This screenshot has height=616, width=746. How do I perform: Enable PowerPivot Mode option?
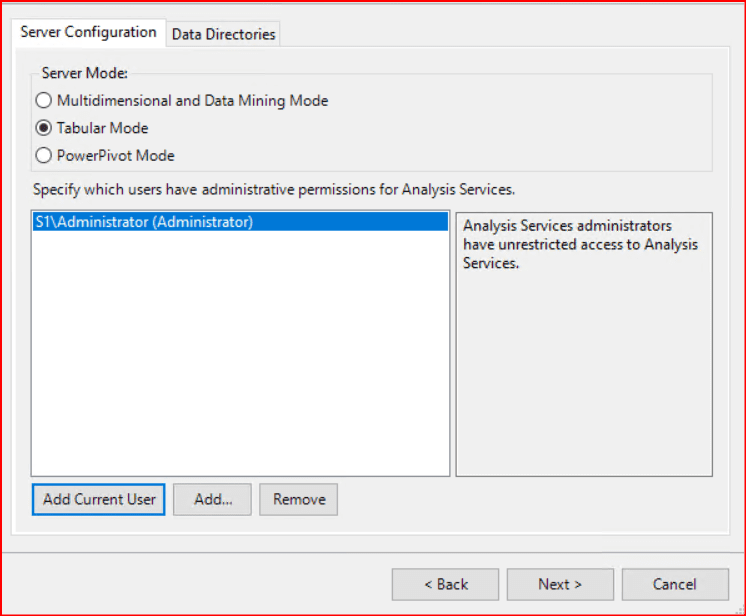tap(43, 155)
